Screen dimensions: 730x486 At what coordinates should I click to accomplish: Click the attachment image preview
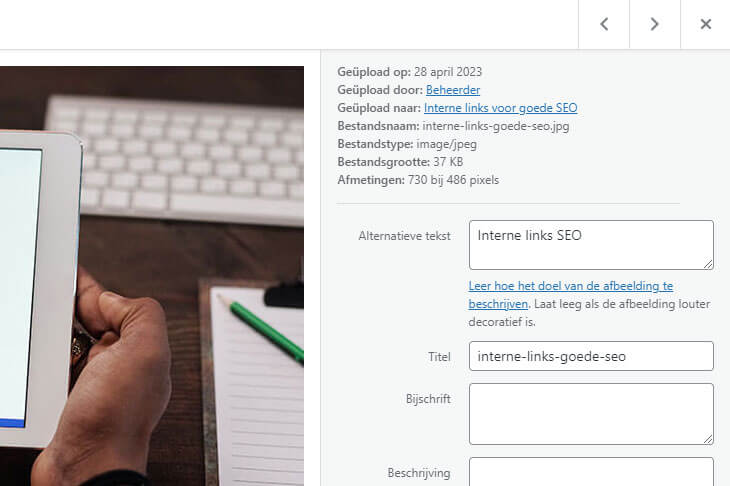coord(152,276)
